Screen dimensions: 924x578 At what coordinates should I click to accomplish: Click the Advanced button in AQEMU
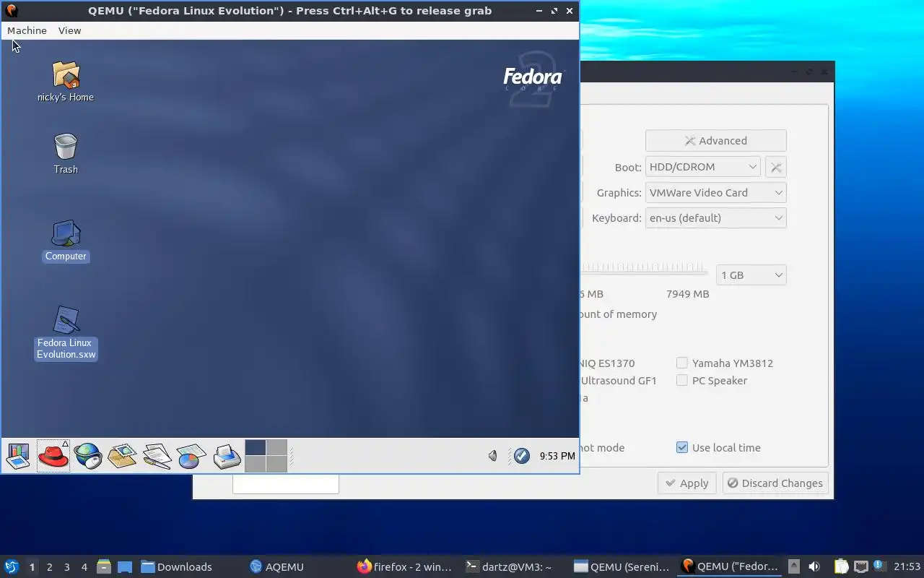(x=715, y=141)
